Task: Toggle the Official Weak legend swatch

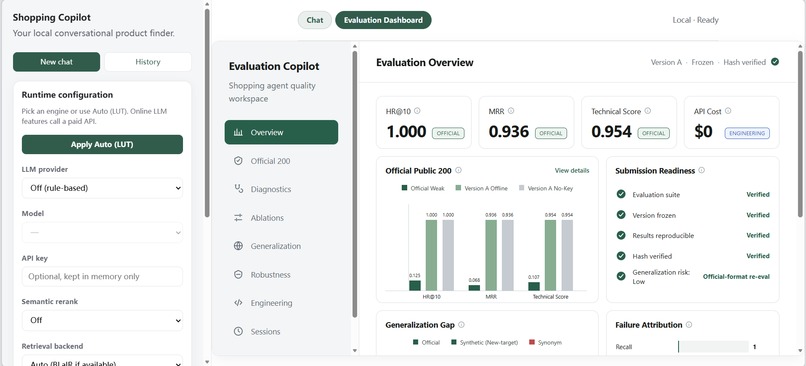Action: (405, 188)
